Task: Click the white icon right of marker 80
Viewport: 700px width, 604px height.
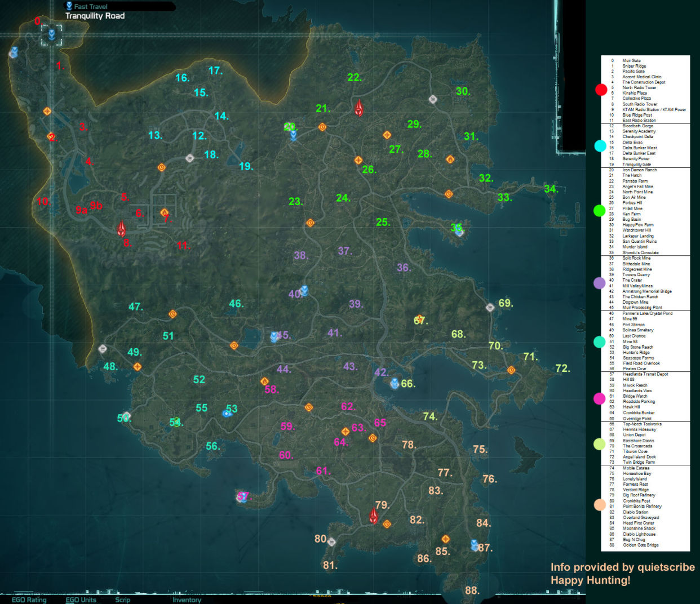Action: 331,542
